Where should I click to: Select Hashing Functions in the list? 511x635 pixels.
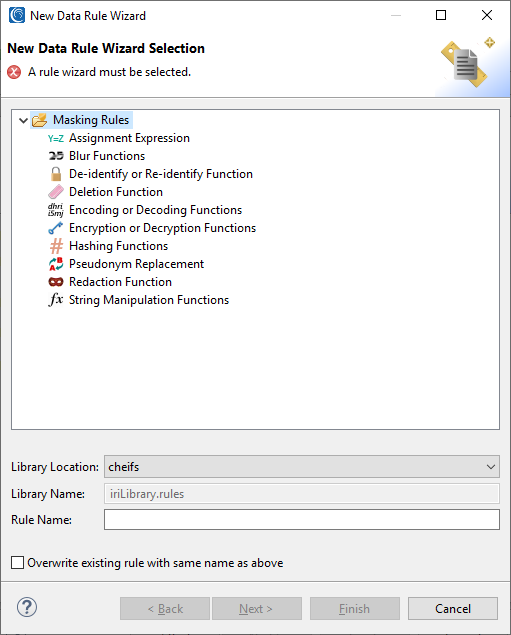pos(118,246)
